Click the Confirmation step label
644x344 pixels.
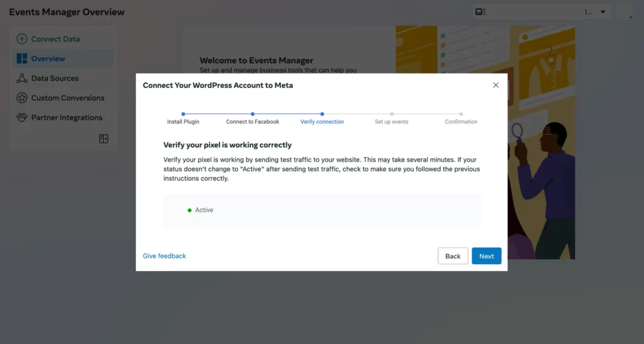pyautogui.click(x=461, y=121)
